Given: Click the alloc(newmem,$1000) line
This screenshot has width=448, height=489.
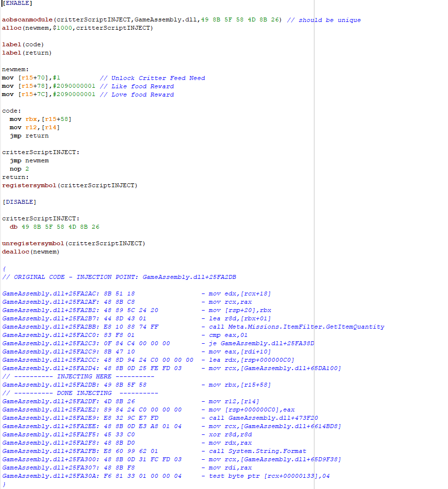Looking at the screenshot, I should tap(77, 28).
